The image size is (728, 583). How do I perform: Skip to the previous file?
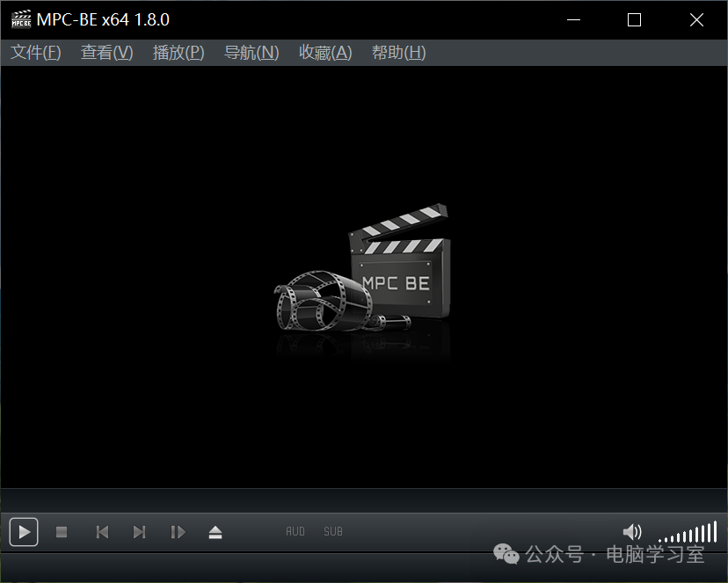coord(102,531)
